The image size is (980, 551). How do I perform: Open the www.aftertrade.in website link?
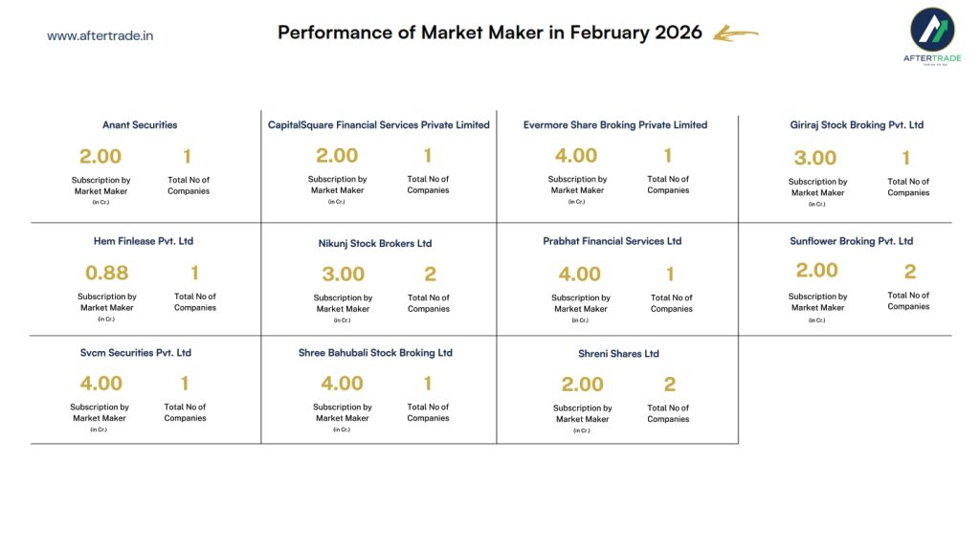coord(100,36)
